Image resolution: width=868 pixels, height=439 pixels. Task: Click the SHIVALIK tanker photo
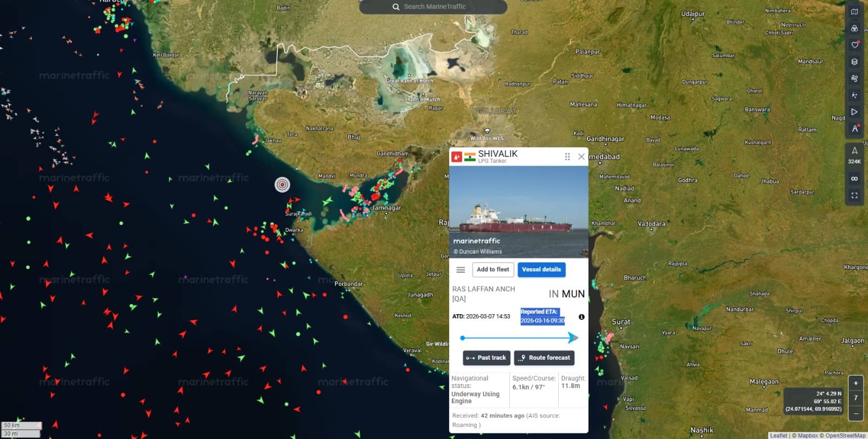click(x=519, y=212)
